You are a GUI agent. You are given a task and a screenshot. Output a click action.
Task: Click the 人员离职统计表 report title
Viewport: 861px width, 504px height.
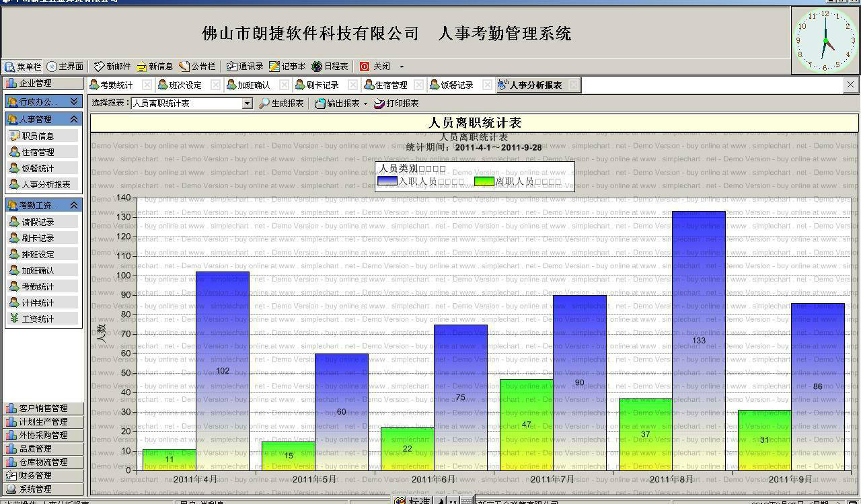coord(475,123)
